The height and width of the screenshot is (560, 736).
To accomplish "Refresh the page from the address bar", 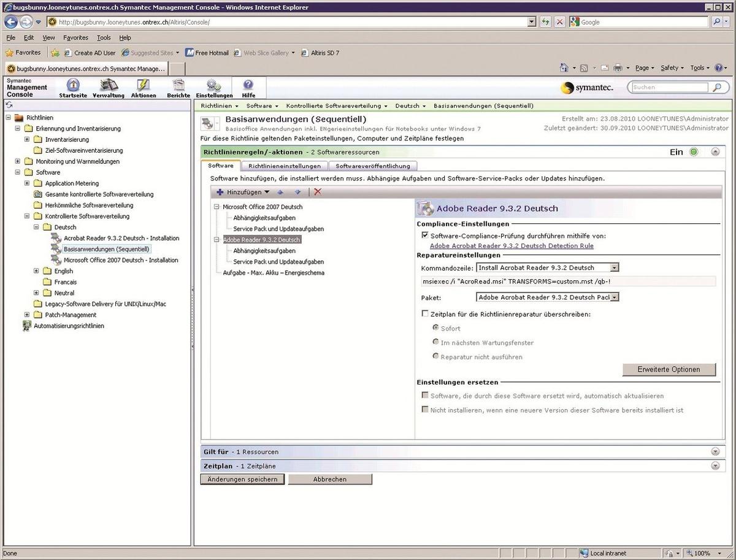I will click(546, 22).
